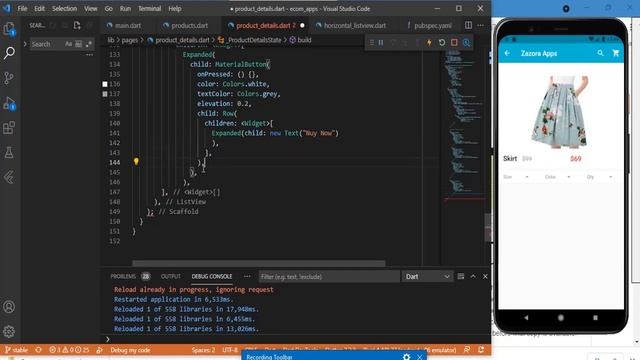The height and width of the screenshot is (360, 640).
Task: Expand the replace toggle chevron in search
Action: (25, 44)
